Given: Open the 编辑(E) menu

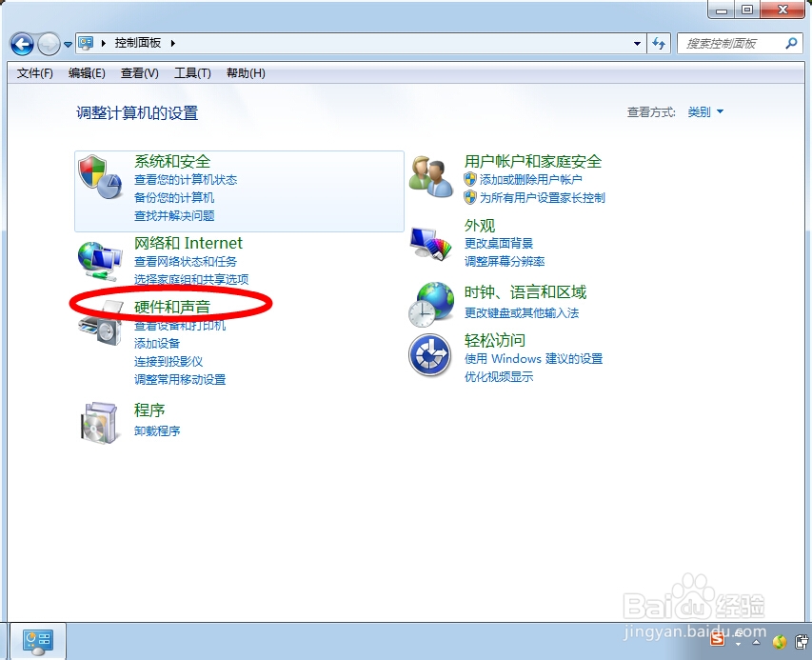Looking at the screenshot, I should pyautogui.click(x=87, y=73).
